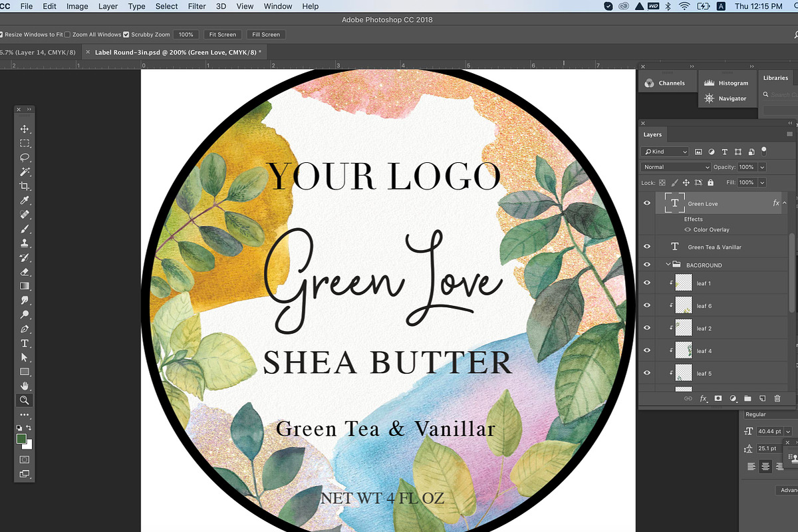
Task: Open the Opacity dropdown arrow
Action: tap(762, 166)
